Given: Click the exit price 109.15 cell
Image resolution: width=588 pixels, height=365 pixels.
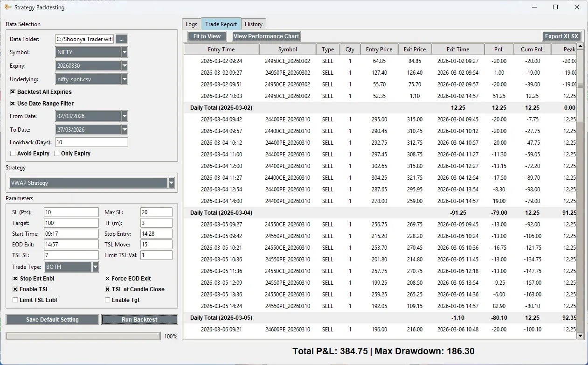Looking at the screenshot, I should coord(415,306).
